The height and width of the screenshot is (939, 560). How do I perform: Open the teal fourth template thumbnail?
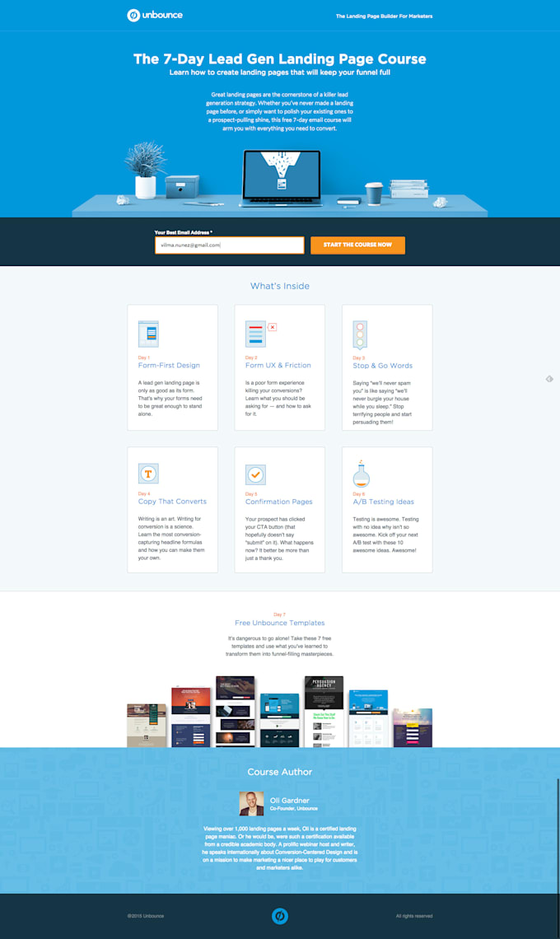click(x=280, y=721)
